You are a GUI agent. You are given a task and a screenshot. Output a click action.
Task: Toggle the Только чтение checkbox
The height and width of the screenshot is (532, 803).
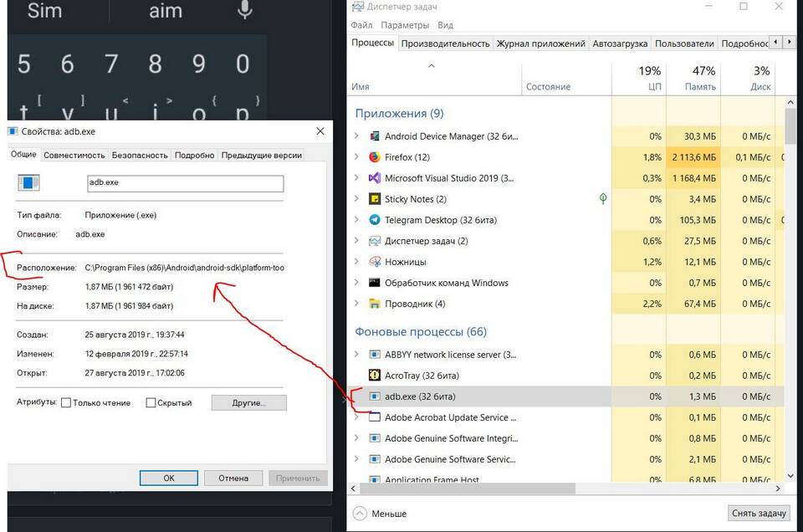tap(66, 403)
